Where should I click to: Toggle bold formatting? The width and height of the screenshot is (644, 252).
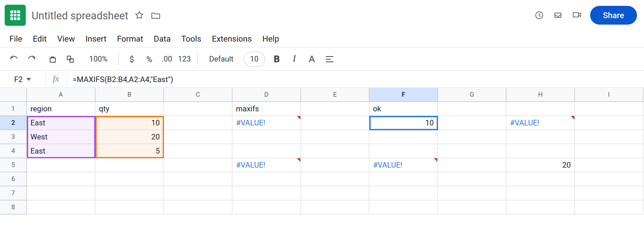tap(277, 59)
